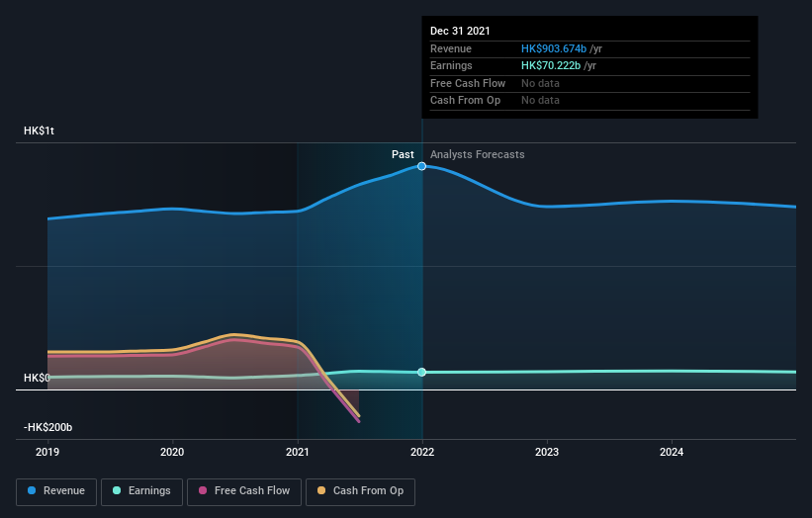Screen dimensions: 812x518
Task: Toggle the Free Cash Flow legend series
Action: tap(244, 491)
